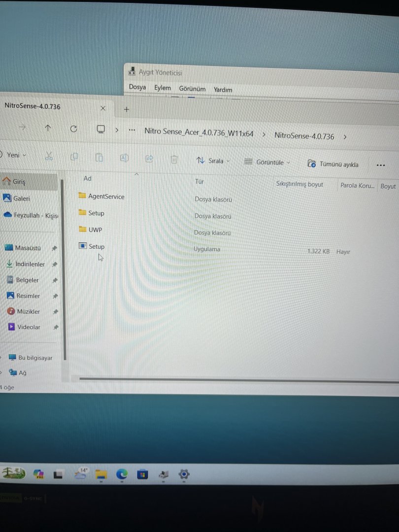
Task: Refresh the current folder view
Action: coord(73,129)
